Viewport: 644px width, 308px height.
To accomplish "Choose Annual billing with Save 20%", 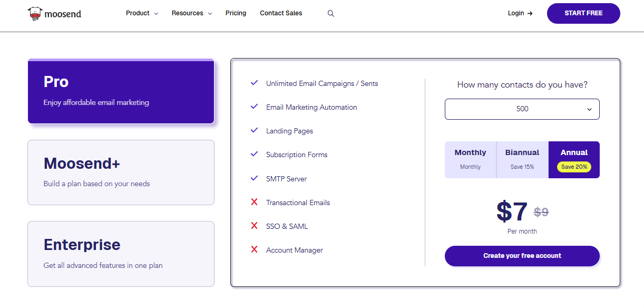I will click(574, 159).
